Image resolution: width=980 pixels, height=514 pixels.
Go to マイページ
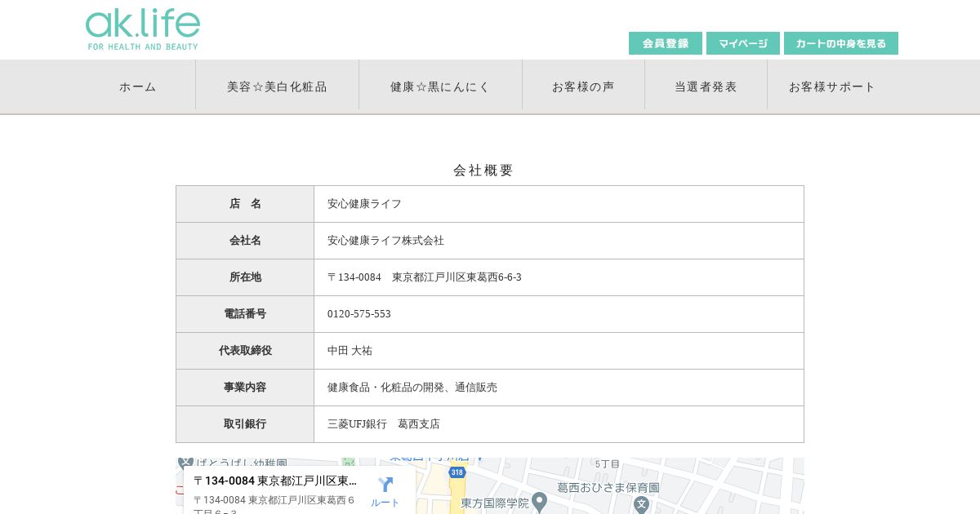tap(742, 43)
